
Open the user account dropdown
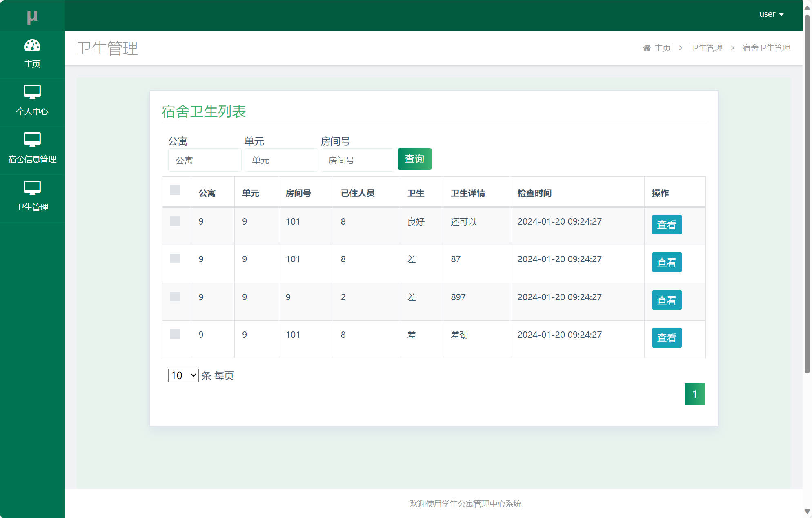(x=771, y=14)
